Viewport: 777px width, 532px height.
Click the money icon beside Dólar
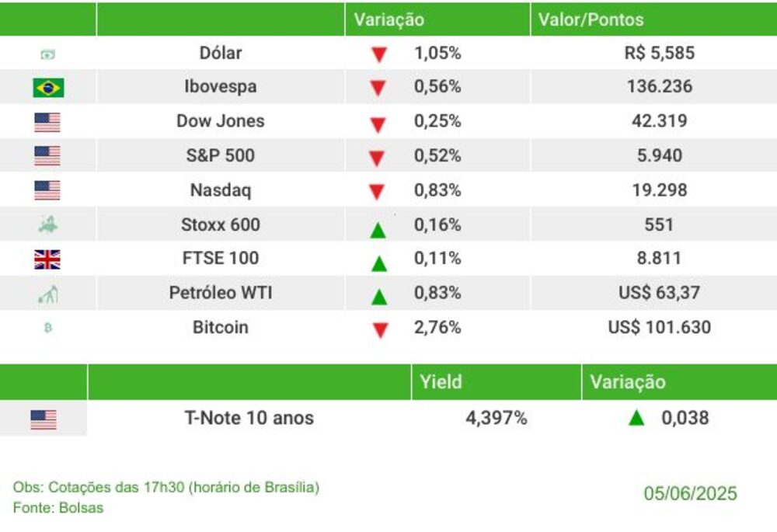tap(48, 54)
